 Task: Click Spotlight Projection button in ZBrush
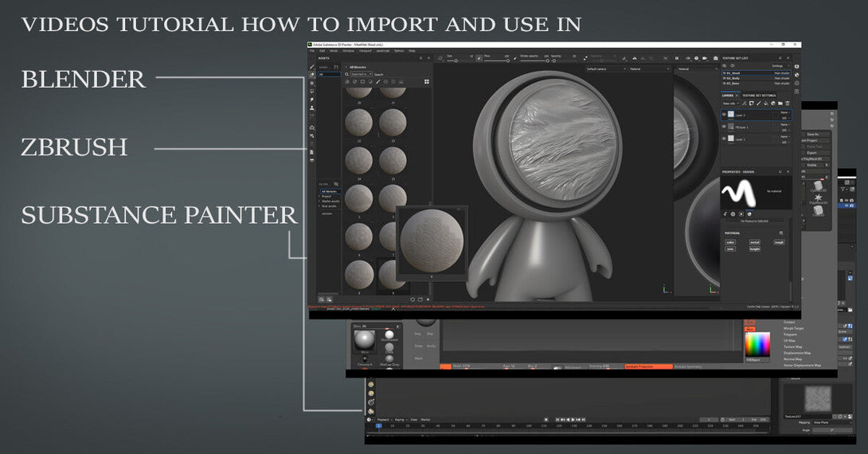point(648,366)
